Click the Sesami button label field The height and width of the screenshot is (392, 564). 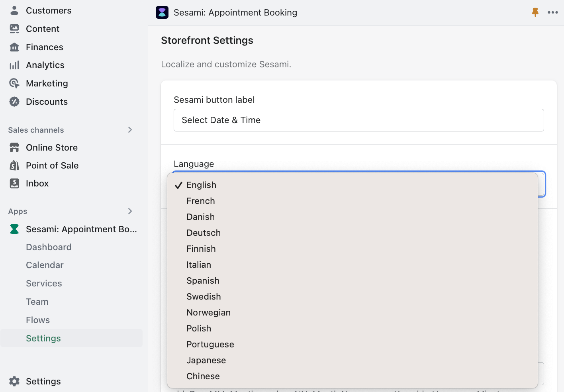point(358,120)
